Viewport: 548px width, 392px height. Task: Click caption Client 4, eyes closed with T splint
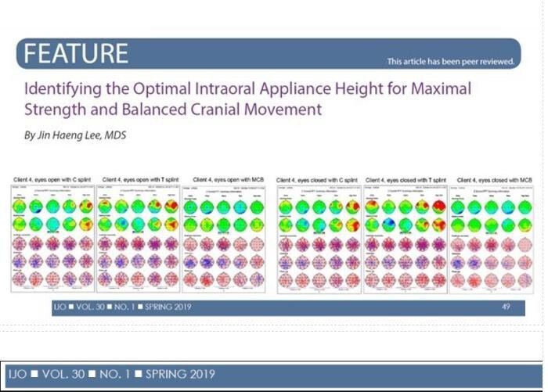point(406,180)
